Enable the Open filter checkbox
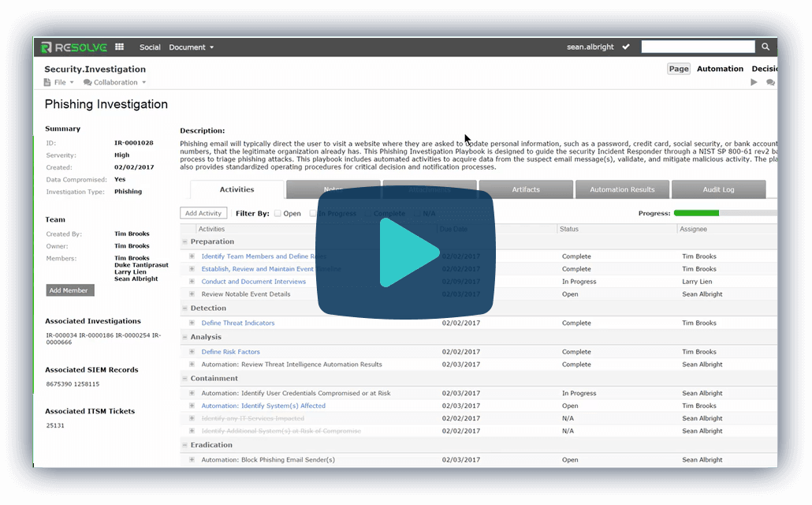 coord(277,213)
